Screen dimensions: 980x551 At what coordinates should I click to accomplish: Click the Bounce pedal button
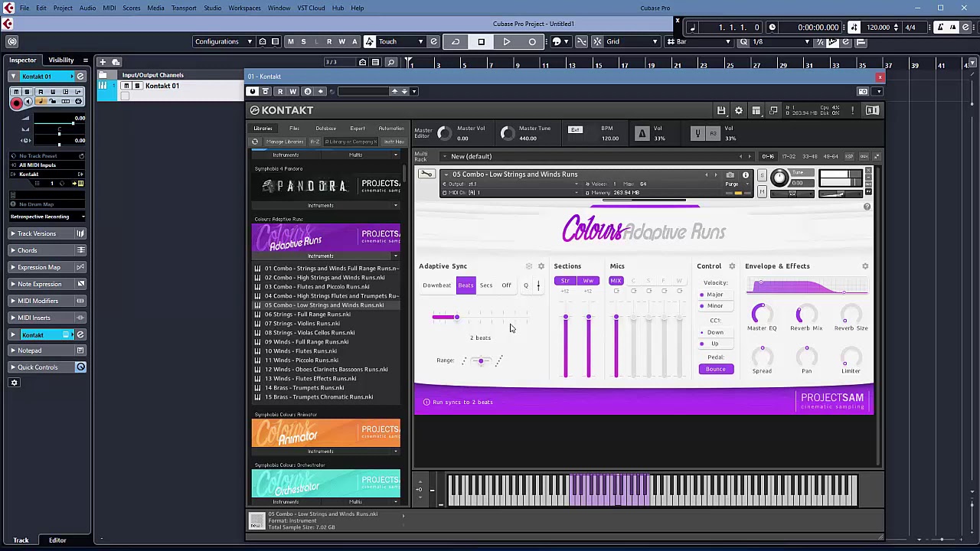coord(716,370)
